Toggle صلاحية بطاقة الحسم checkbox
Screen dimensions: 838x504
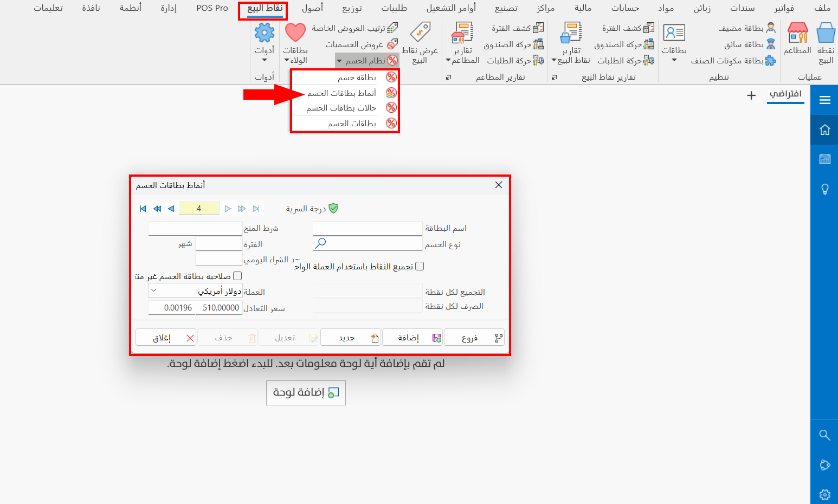click(x=237, y=275)
